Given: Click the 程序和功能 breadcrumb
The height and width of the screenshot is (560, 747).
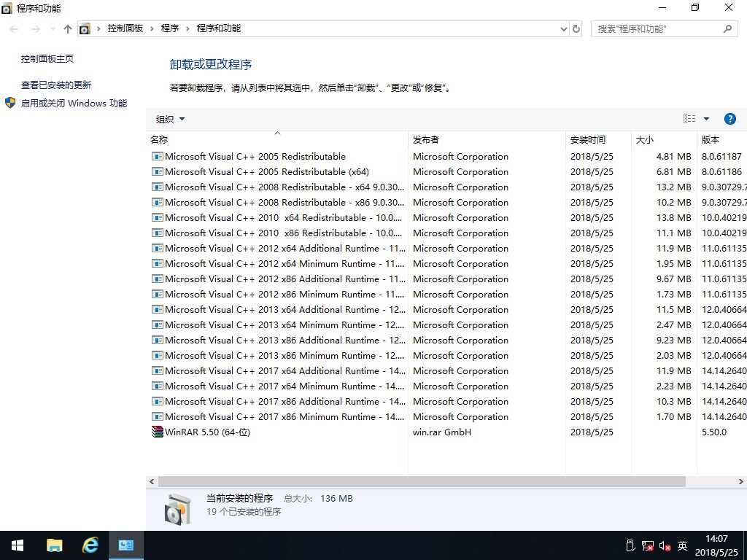Looking at the screenshot, I should click(x=219, y=28).
